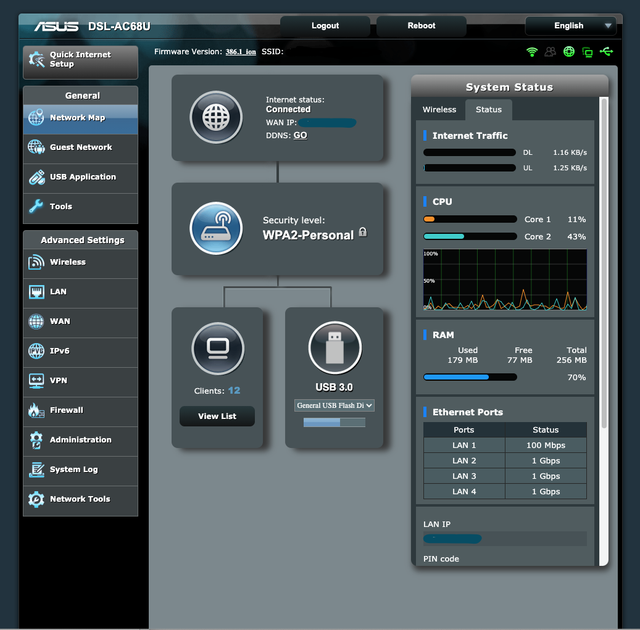The image size is (640, 630).
Task: Click the Reboot button
Action: point(421,26)
